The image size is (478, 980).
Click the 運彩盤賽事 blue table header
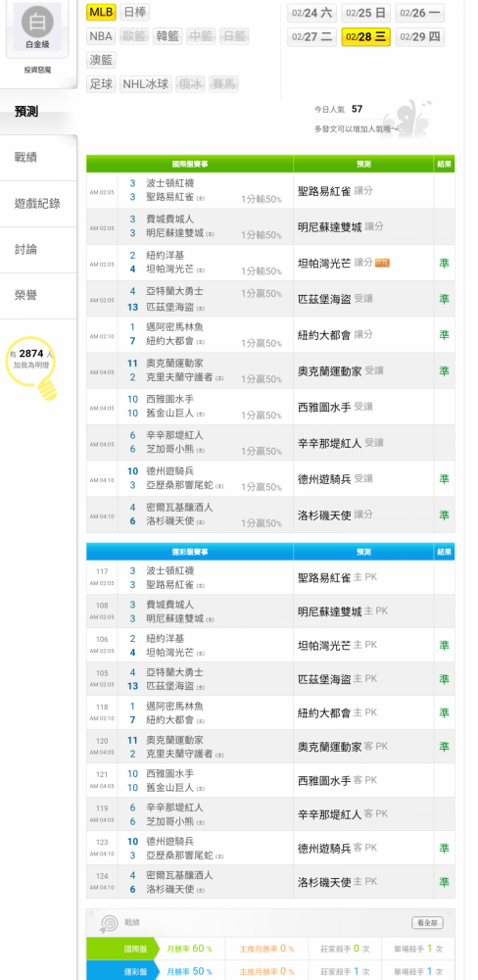pyautogui.click(x=190, y=552)
